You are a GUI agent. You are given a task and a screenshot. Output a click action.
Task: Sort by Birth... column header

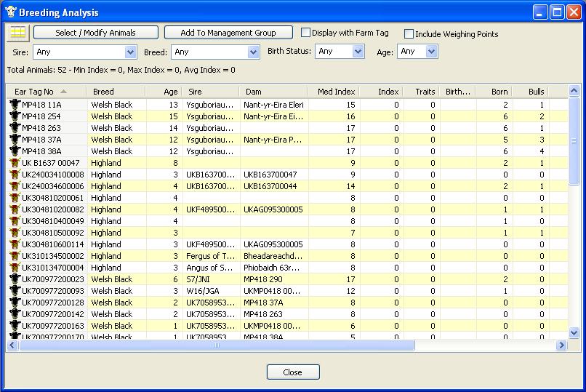[x=457, y=92]
